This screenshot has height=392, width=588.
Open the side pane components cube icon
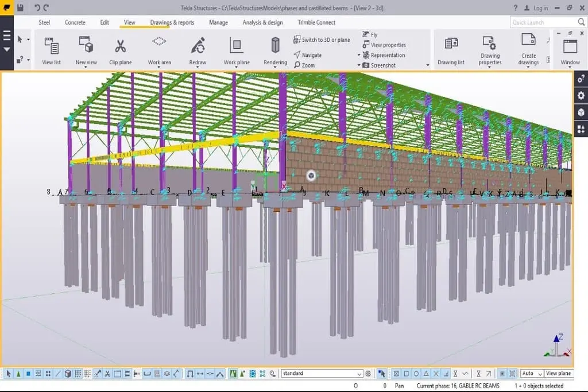(581, 112)
